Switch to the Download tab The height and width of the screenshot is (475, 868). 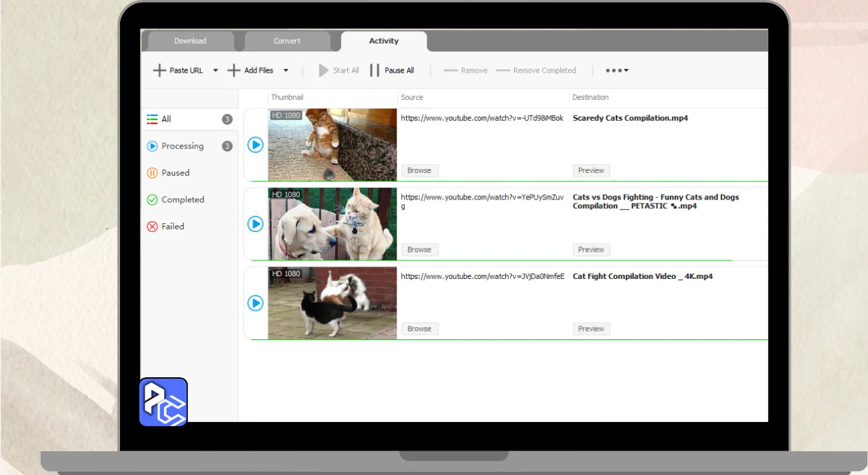pos(190,41)
